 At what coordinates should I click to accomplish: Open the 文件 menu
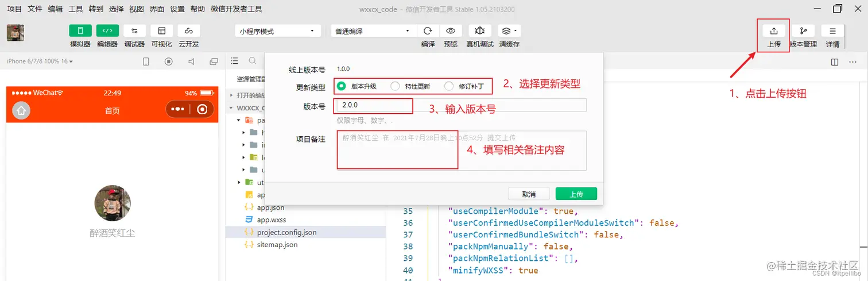coord(35,9)
